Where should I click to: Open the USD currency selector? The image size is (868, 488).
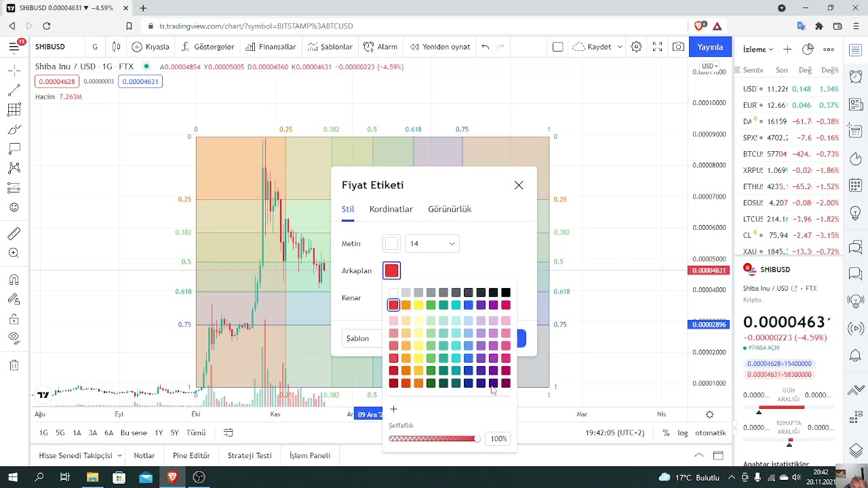pos(709,66)
